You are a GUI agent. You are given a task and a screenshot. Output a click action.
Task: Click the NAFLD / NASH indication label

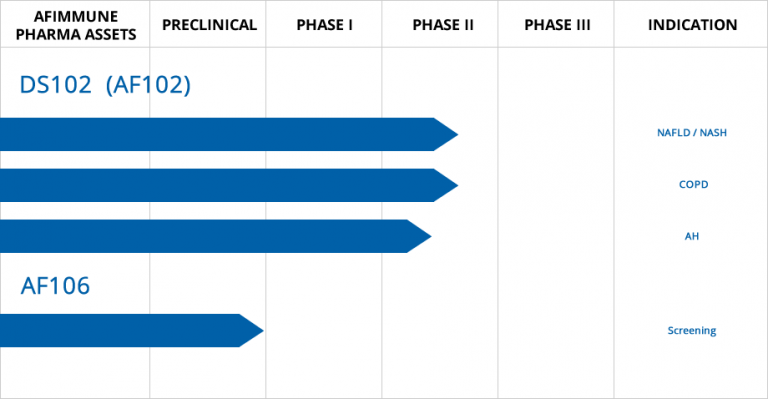(692, 133)
